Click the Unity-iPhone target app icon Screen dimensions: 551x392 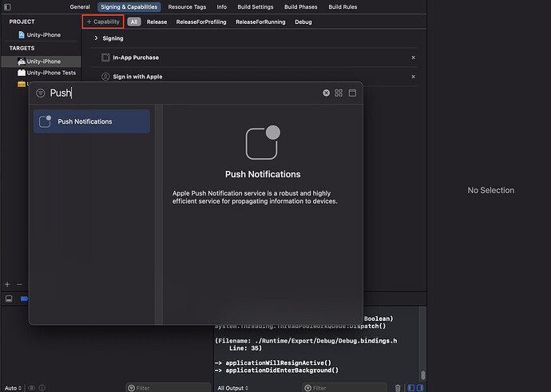pos(22,61)
